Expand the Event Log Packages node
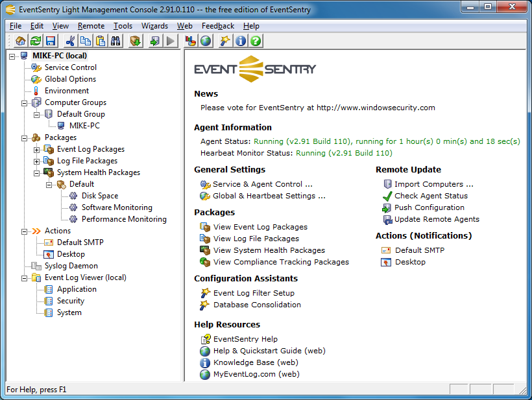This screenshot has height=400, width=532. click(36, 150)
